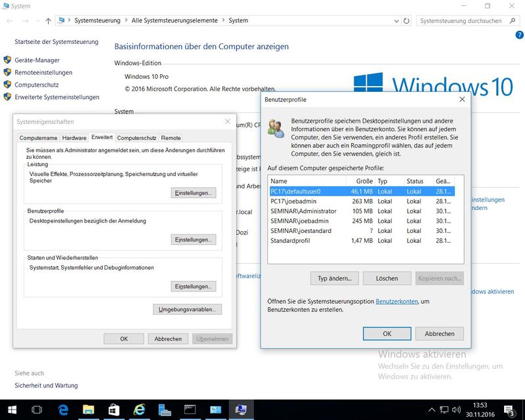Refresh the Systemsteuerung address bar
The width and height of the screenshot is (525, 420).
tap(406, 21)
